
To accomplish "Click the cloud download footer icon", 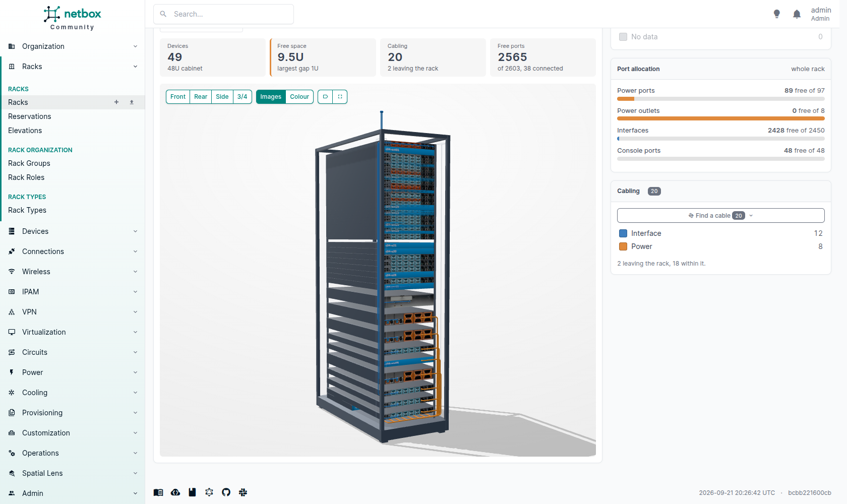I will 175,492.
